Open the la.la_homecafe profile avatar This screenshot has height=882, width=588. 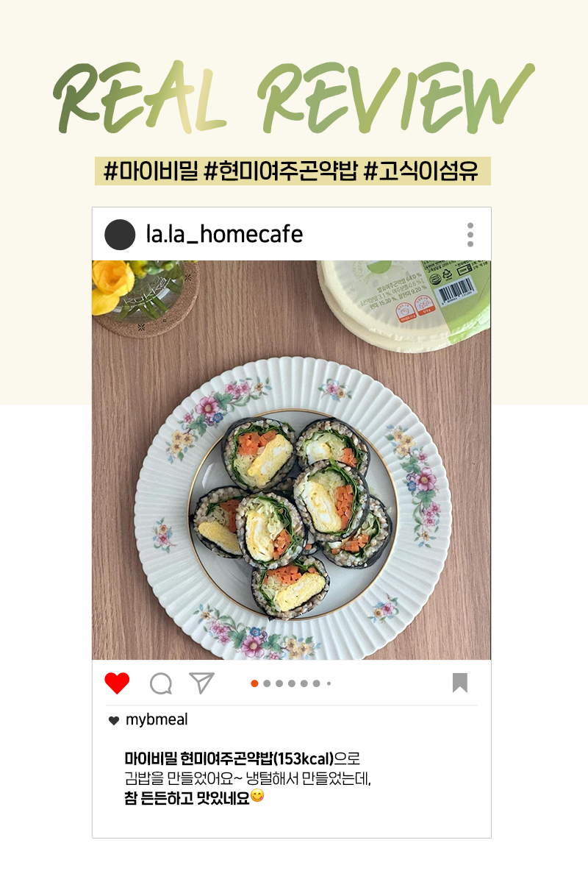point(120,235)
